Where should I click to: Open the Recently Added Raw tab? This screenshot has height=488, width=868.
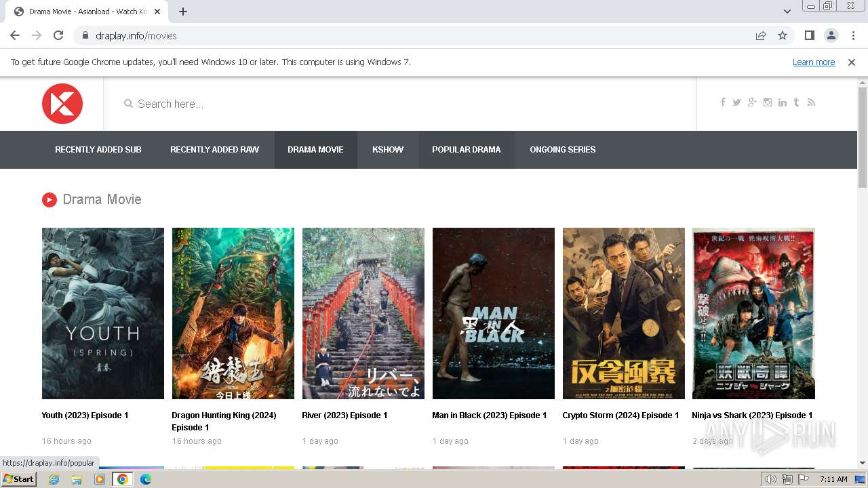(x=214, y=149)
